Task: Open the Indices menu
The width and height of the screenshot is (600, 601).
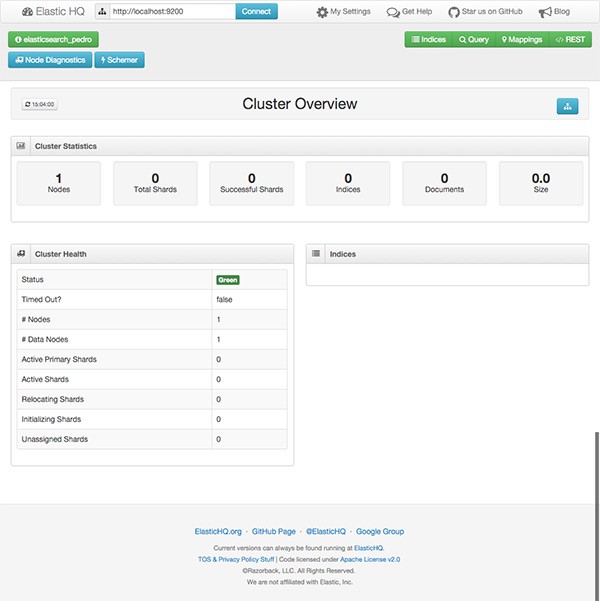Action: 429,39
